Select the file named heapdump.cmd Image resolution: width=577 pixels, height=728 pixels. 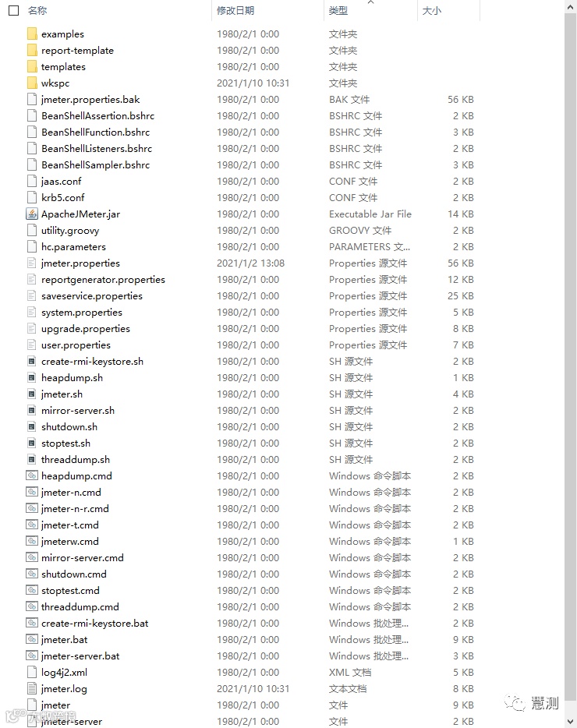(76, 476)
